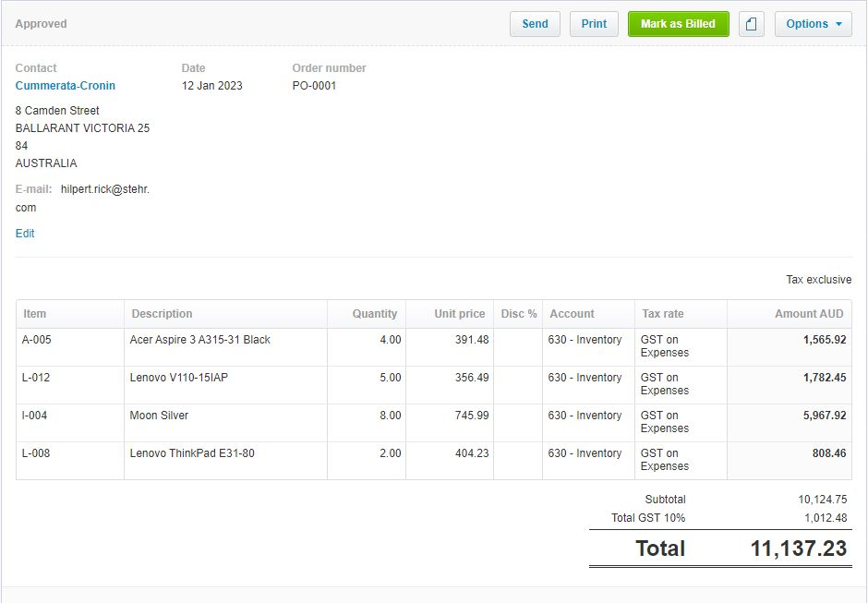868x603 pixels.
Task: Click the quantity 2.00 cell
Action: 367,460
